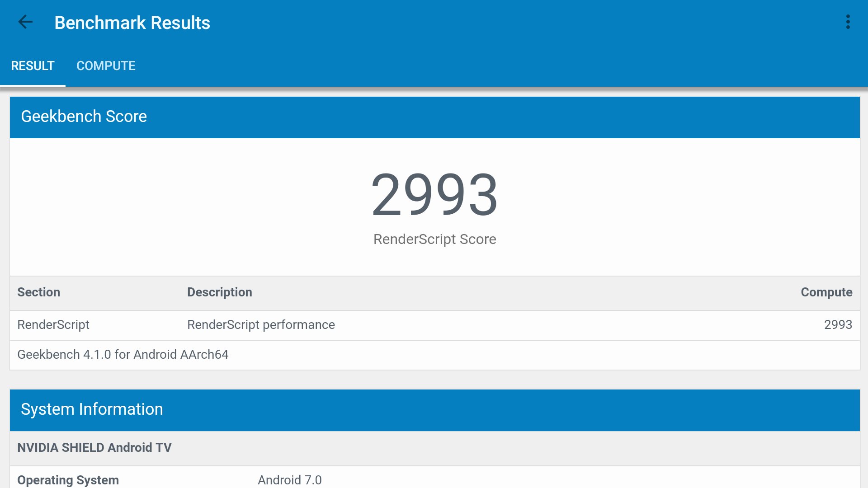Viewport: 868px width, 488px height.
Task: Click the Section column header
Action: click(38, 292)
